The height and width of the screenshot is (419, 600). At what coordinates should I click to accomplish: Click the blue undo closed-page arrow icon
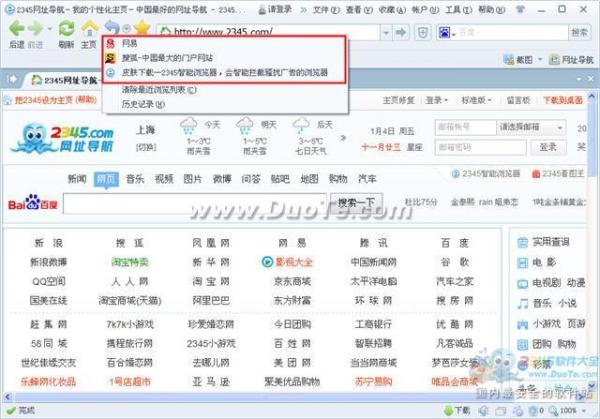coord(112,28)
